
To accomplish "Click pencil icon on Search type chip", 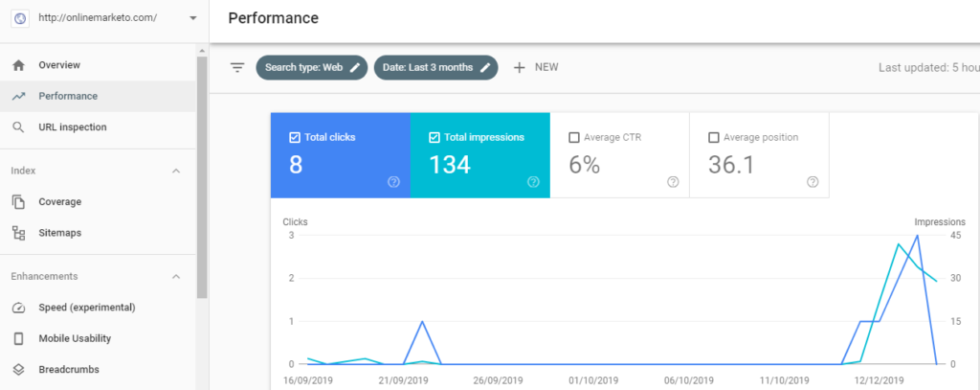I will (x=355, y=67).
